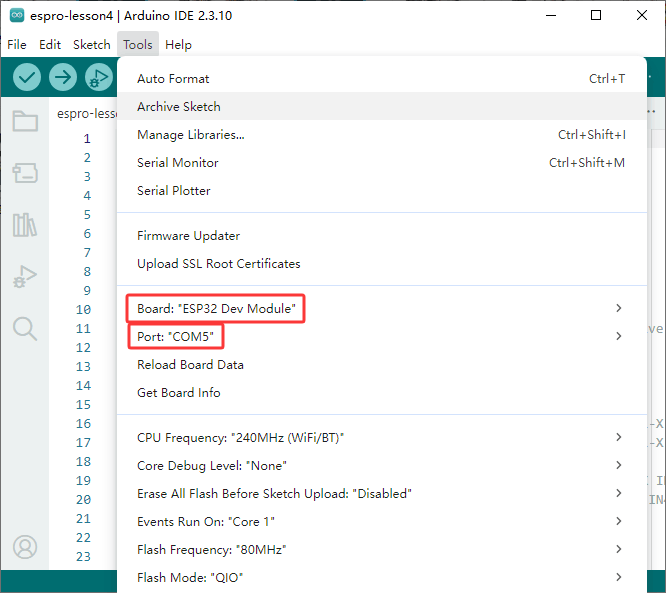Image resolution: width=666 pixels, height=593 pixels.
Task: Select Reload Board Data
Action: (x=381, y=365)
